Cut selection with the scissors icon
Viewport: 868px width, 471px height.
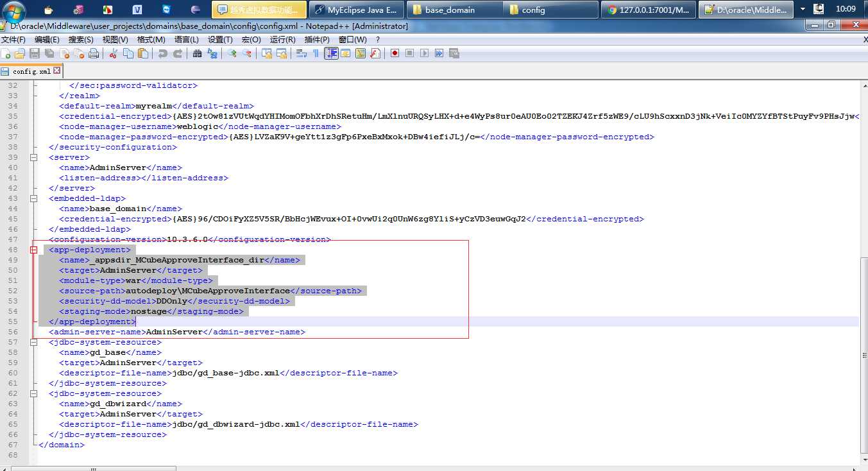pos(113,53)
